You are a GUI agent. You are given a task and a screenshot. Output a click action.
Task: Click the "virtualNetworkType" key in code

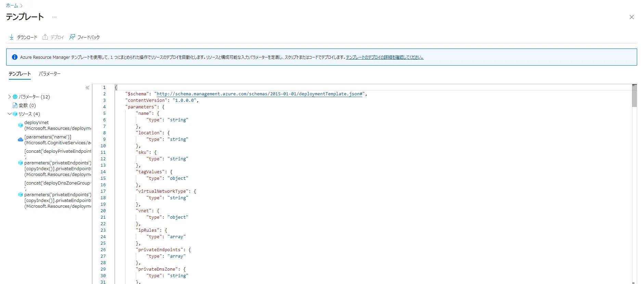click(x=162, y=191)
